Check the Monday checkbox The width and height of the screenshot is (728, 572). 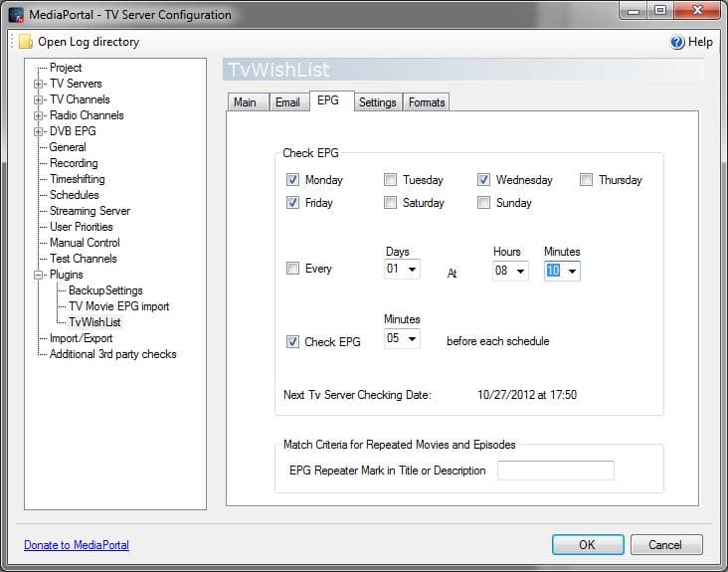pos(292,180)
